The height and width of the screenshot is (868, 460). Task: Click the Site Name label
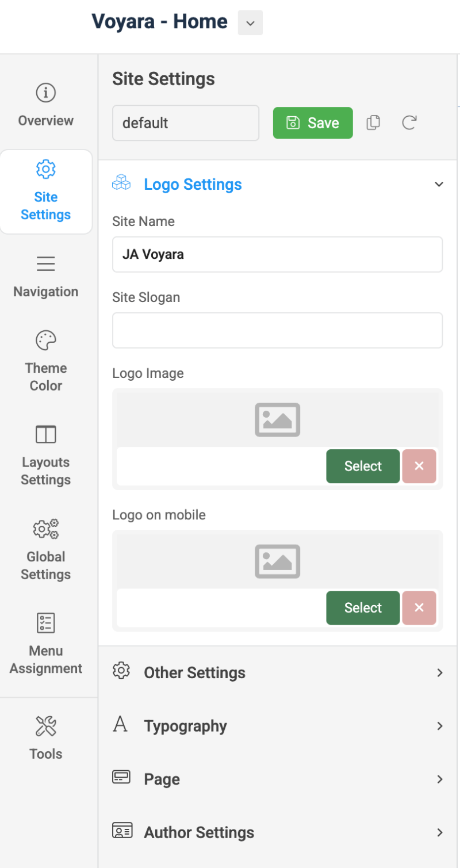(x=143, y=221)
